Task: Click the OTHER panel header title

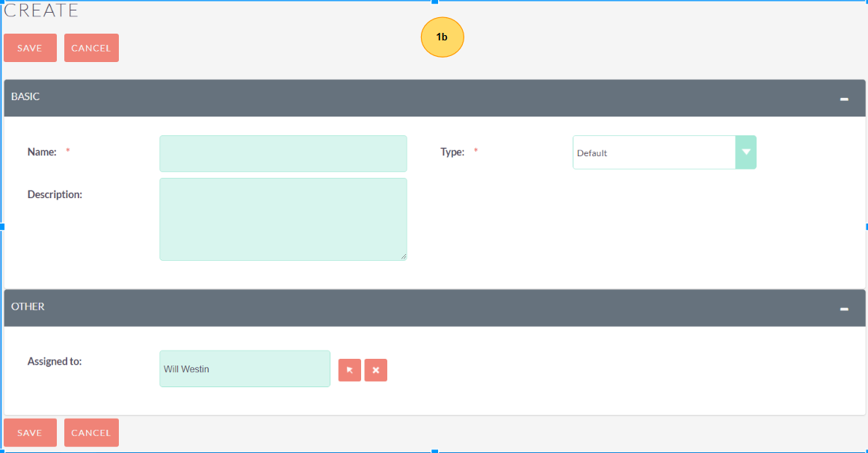Action: (28, 306)
